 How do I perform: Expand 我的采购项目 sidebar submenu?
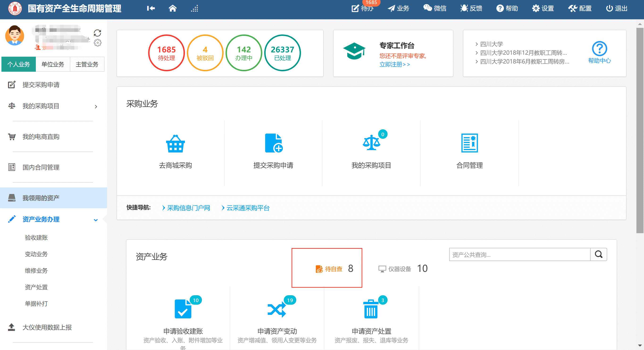point(96,107)
